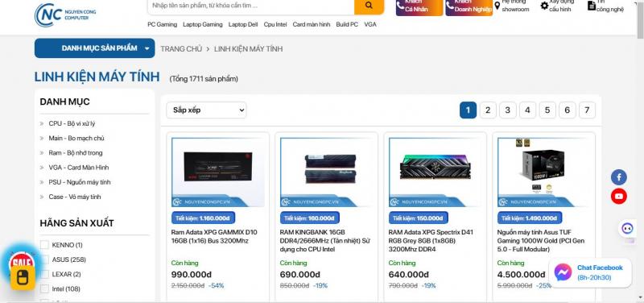Click the product search input field

pyautogui.click(x=251, y=6)
